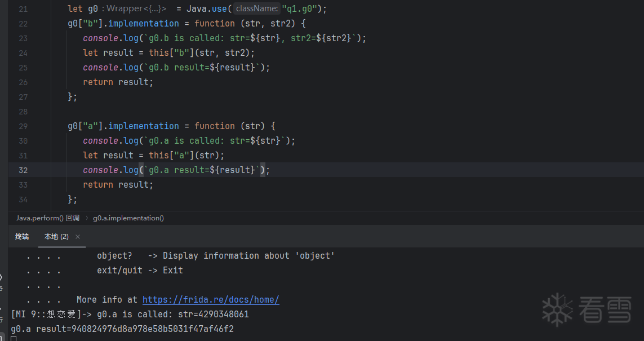644x341 pixels.
Task: Click the g0["a"].implementation assignment text
Action: click(123, 126)
